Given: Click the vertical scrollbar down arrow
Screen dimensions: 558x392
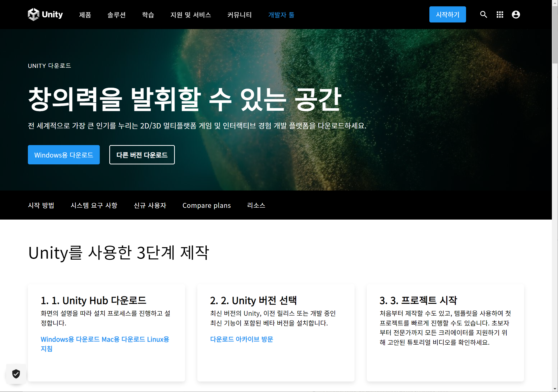Looking at the screenshot, I should click(x=555, y=389).
